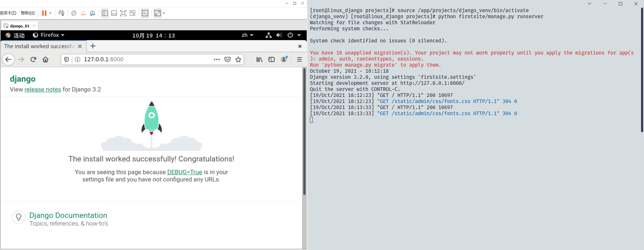The width and height of the screenshot is (644, 250).
Task: Open the VMware console view icon
Action: coord(145,13)
